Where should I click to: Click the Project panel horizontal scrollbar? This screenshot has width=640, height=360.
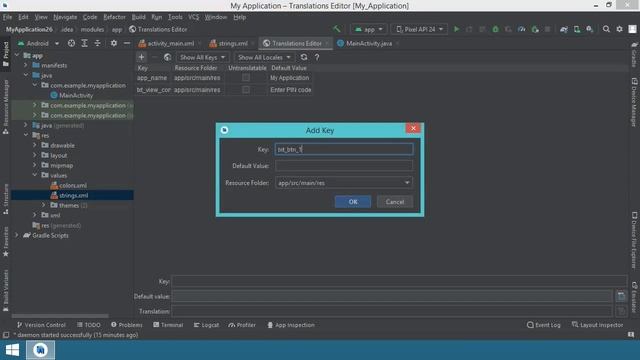click(x=60, y=316)
